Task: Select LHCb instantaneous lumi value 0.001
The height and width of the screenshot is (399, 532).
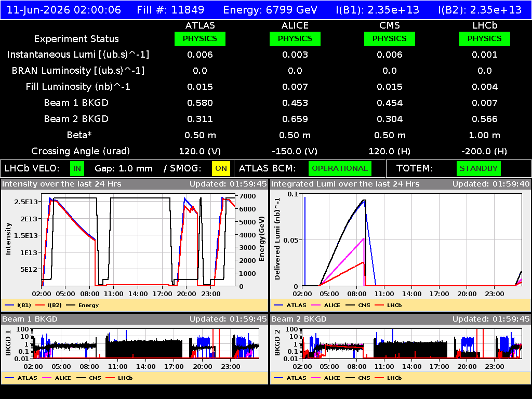Action: coord(485,55)
